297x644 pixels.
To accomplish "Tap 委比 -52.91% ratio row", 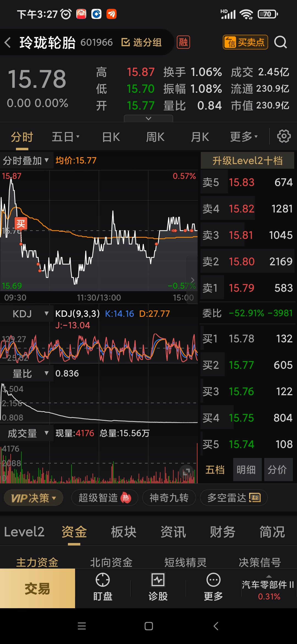I will point(248,313).
